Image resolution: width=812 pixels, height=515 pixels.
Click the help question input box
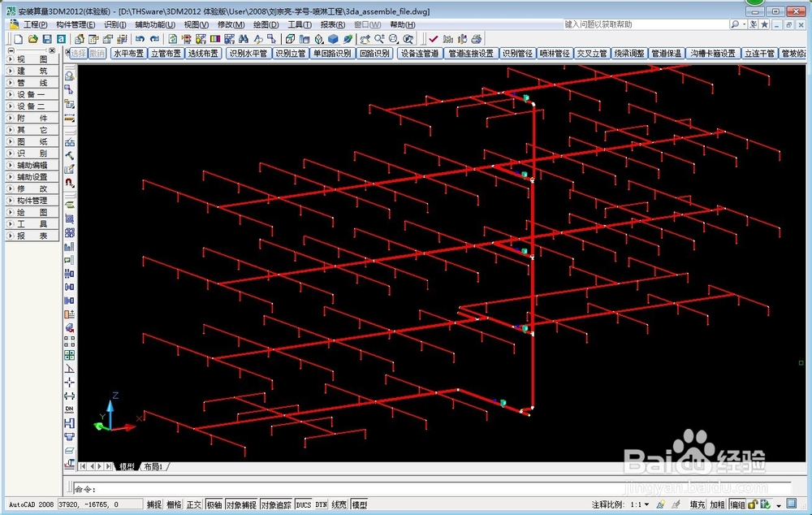pos(646,24)
